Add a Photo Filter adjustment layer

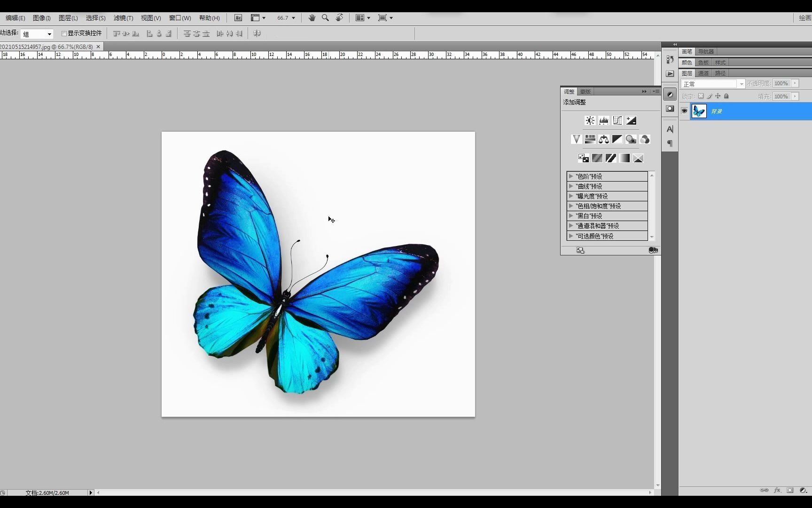click(631, 139)
